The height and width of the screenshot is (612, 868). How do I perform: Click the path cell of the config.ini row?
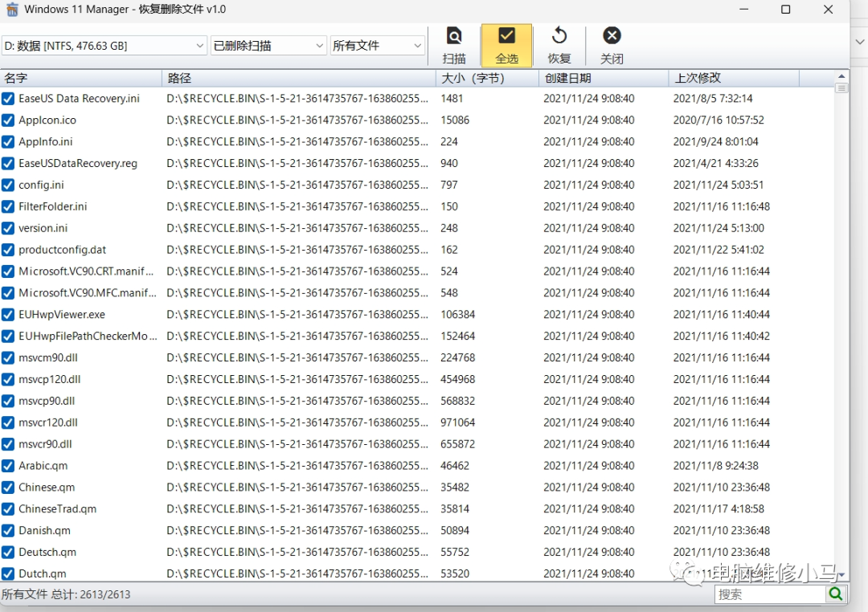click(x=297, y=185)
